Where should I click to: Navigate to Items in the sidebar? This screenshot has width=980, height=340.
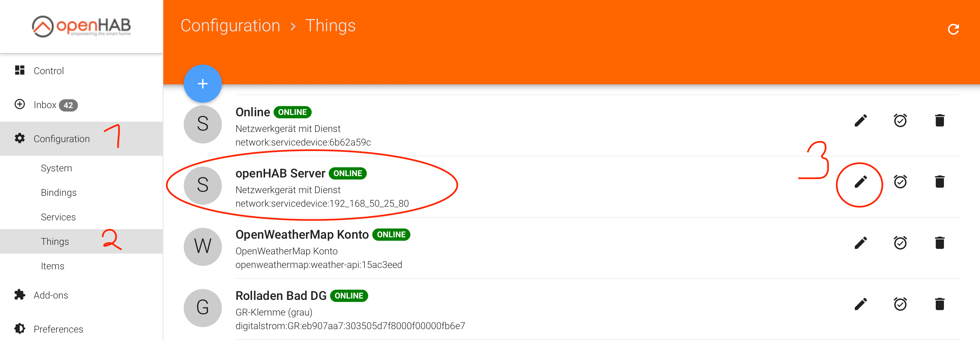(x=52, y=266)
